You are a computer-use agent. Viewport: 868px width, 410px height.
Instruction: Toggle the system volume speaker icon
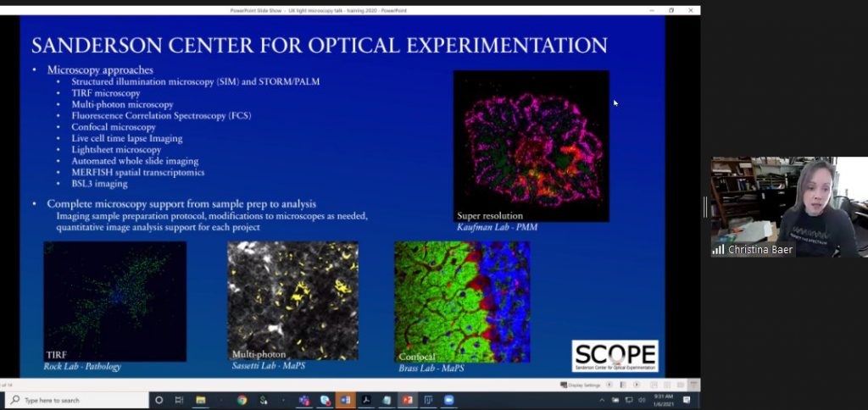point(643,400)
